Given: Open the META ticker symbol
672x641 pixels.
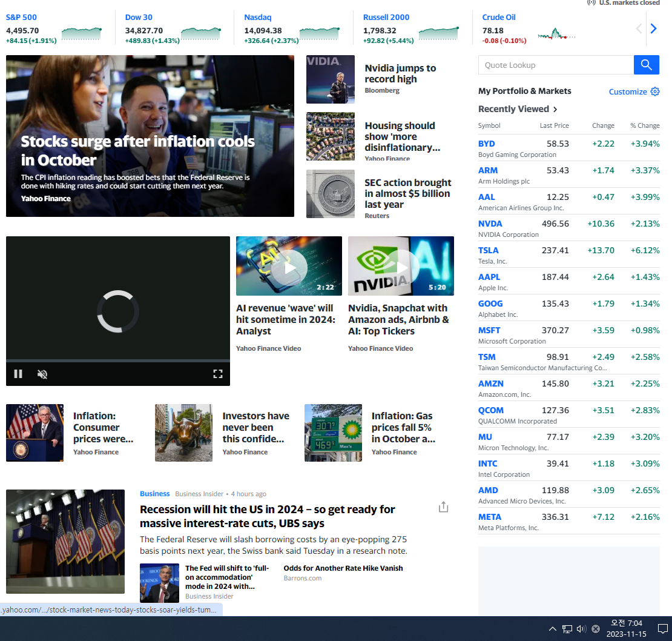Looking at the screenshot, I should tap(489, 517).
